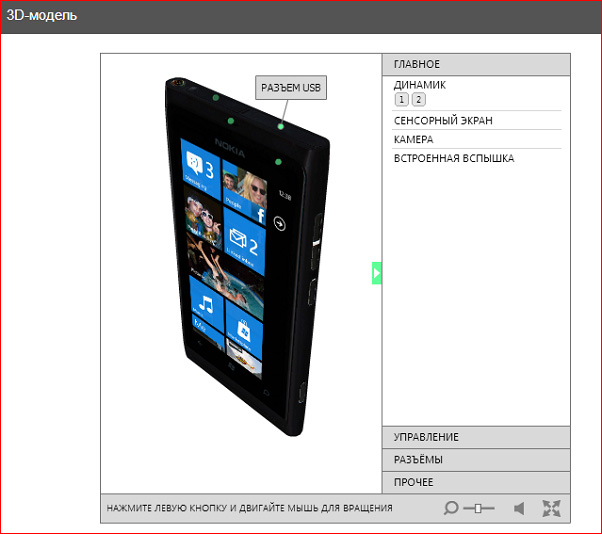Click the 3D-модель title text

point(41,15)
